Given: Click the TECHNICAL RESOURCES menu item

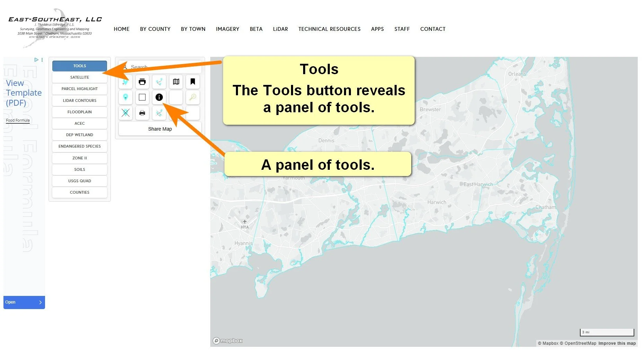Looking at the screenshot, I should (329, 29).
